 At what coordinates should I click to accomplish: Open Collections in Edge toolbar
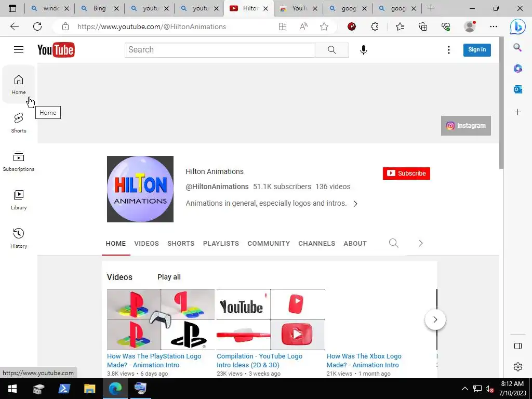tap(423, 26)
